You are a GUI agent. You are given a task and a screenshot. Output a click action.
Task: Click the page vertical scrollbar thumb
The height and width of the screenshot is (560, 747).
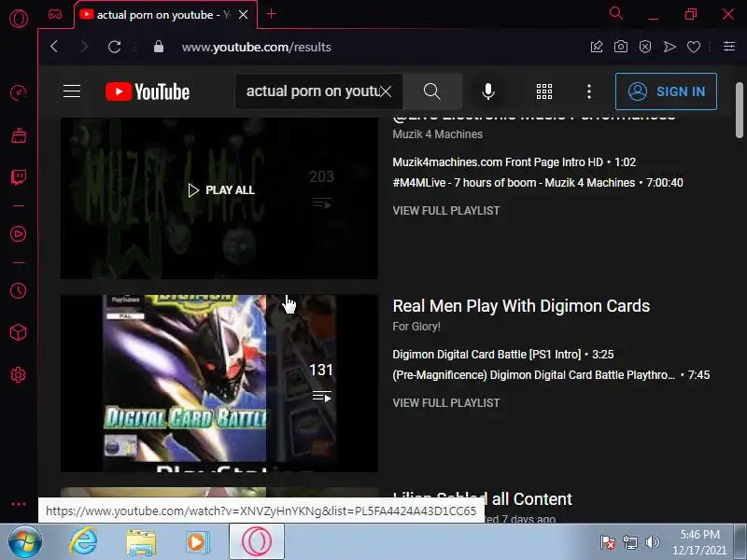click(x=740, y=110)
